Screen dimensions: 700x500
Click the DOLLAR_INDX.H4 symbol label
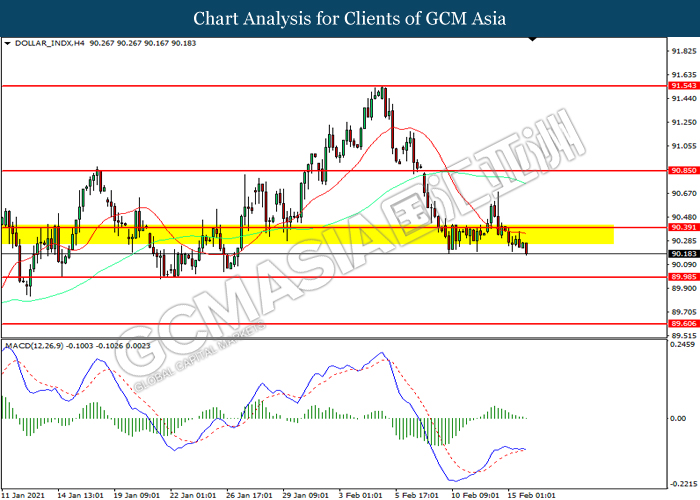coord(50,43)
